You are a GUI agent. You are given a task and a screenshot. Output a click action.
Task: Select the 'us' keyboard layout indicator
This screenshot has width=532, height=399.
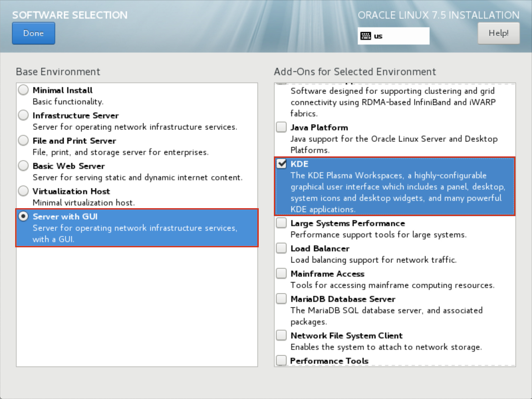pyautogui.click(x=393, y=36)
